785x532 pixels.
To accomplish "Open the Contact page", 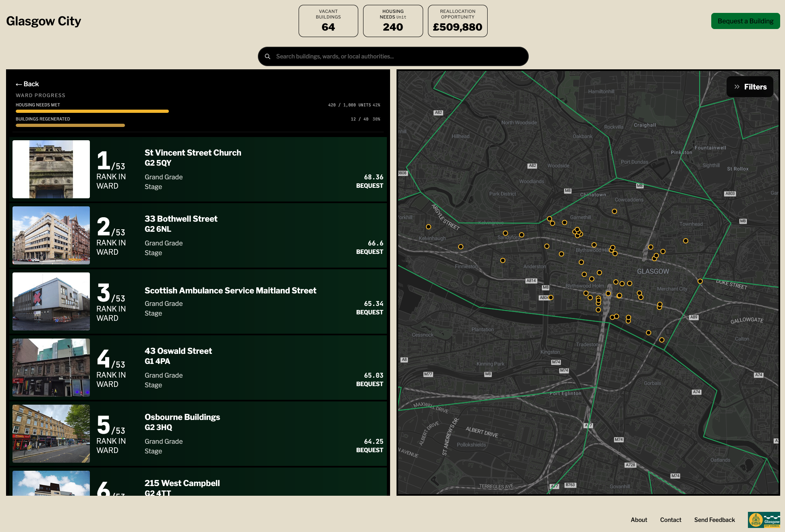I will coord(671,520).
